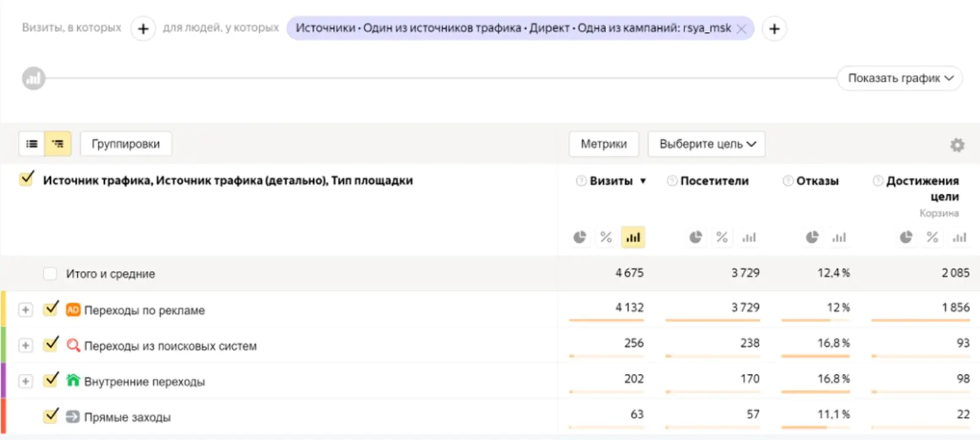Viewport: 980px width, 440px height.
Task: Open the Показать график dropdown
Action: coord(900,78)
